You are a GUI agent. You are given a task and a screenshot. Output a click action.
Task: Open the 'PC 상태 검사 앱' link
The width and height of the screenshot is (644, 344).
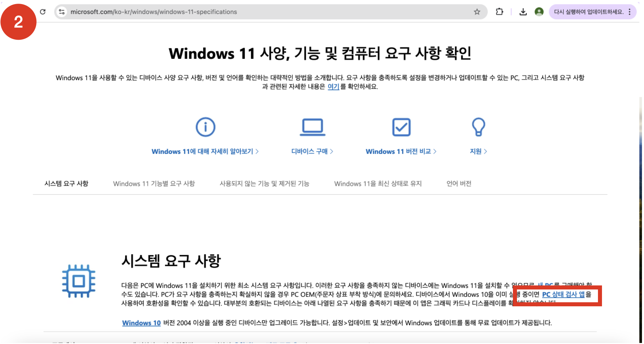coord(563,294)
